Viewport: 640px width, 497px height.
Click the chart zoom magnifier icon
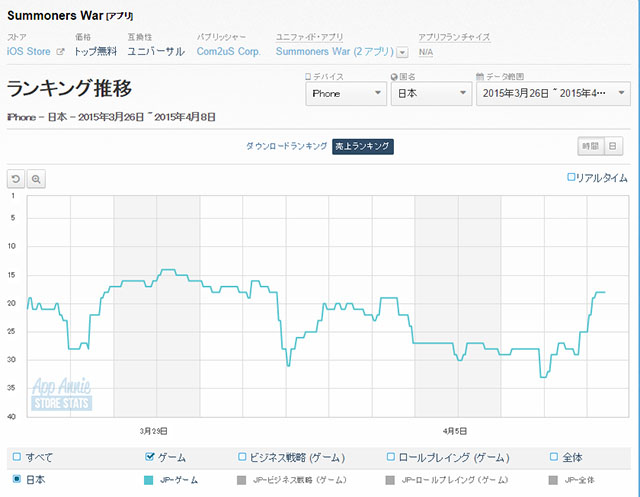click(x=36, y=179)
